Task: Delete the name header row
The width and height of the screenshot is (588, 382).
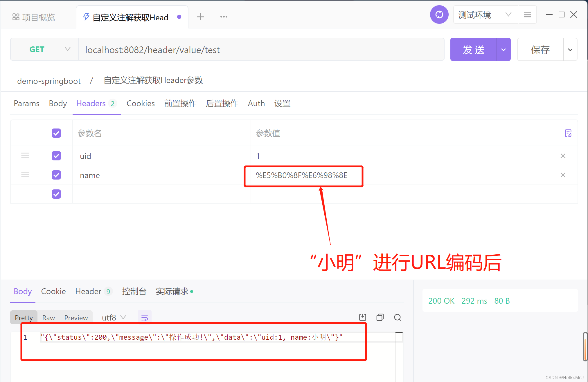Action: coord(563,175)
